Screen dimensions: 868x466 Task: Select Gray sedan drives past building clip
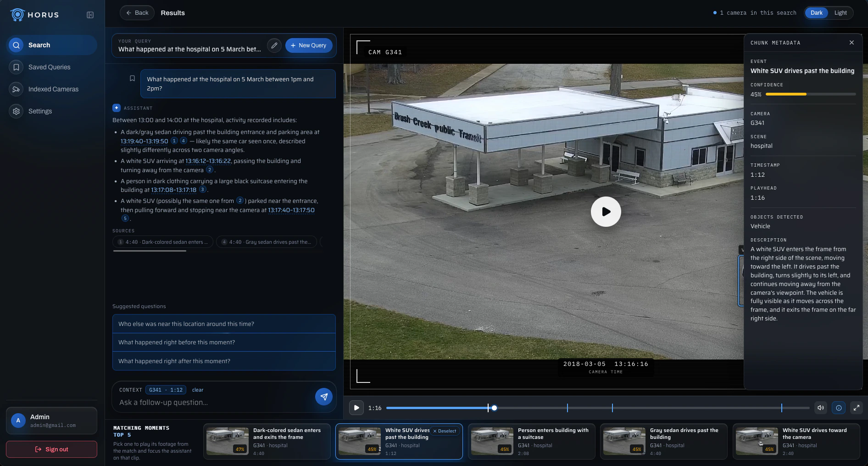coord(663,441)
